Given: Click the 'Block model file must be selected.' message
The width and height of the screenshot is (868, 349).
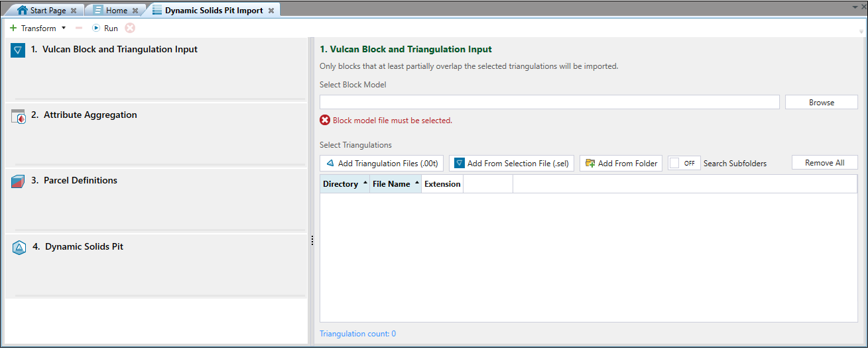Looking at the screenshot, I should click(x=393, y=121).
